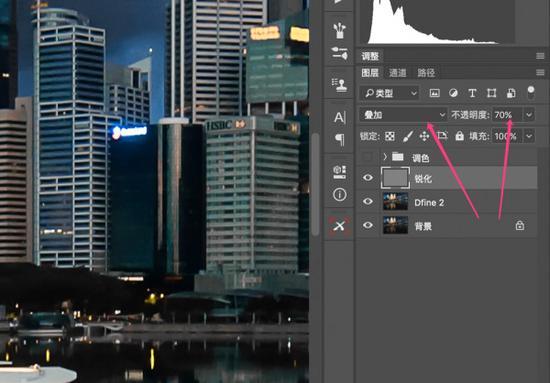550x383 pixels.
Task: Click the lock all padlock icon
Action: pyautogui.click(x=460, y=136)
